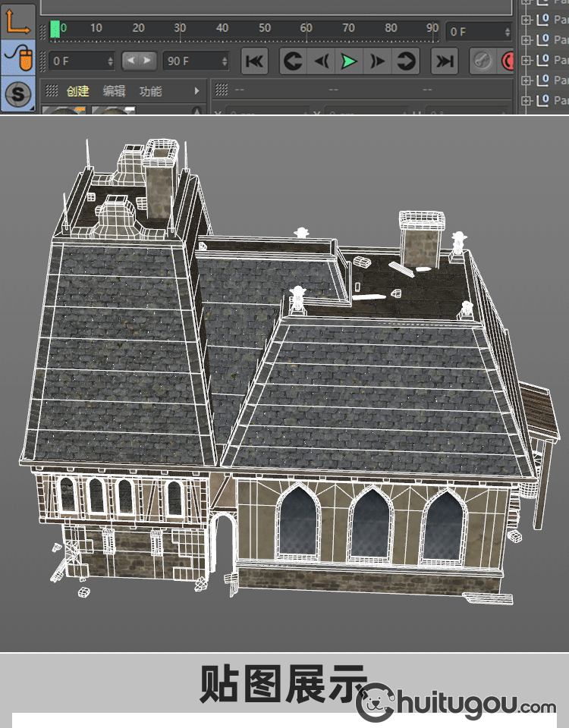
Task: Play the animation forwards
Action: click(x=349, y=61)
